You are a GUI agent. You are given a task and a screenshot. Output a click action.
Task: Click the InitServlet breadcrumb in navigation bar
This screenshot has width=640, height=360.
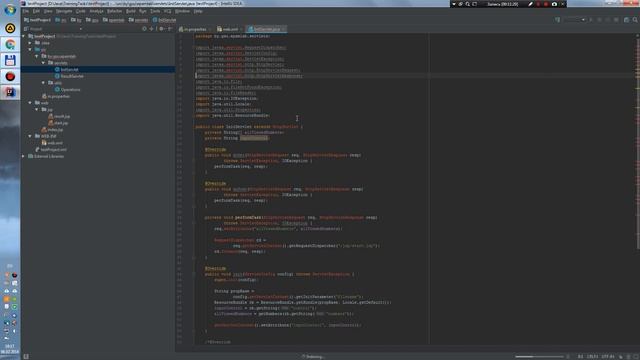coord(164,20)
